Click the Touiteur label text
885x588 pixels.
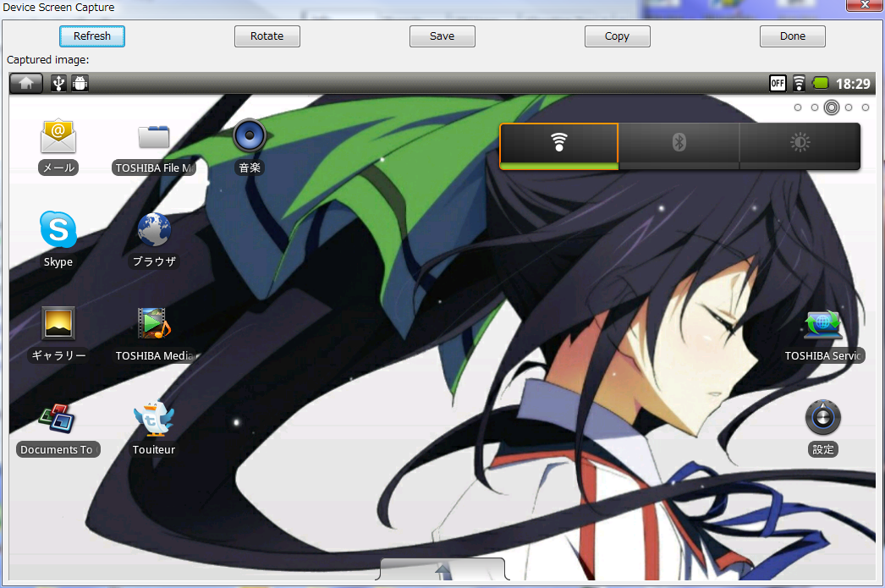(153, 450)
